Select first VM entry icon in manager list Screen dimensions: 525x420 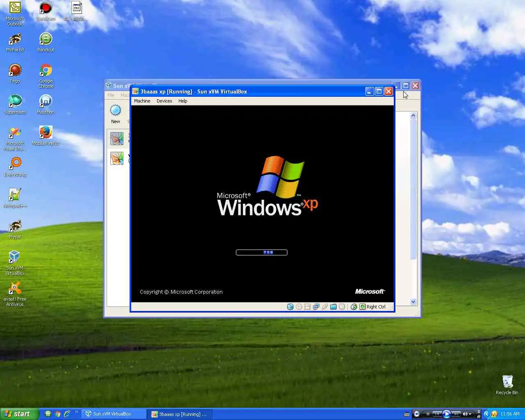(x=117, y=139)
